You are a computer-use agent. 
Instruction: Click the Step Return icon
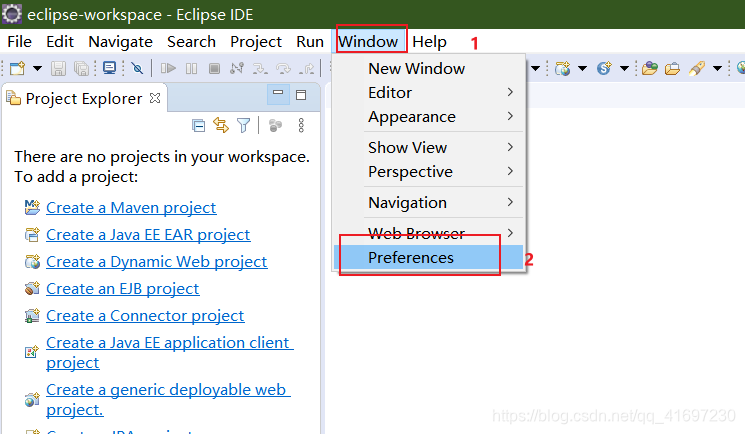pos(306,69)
